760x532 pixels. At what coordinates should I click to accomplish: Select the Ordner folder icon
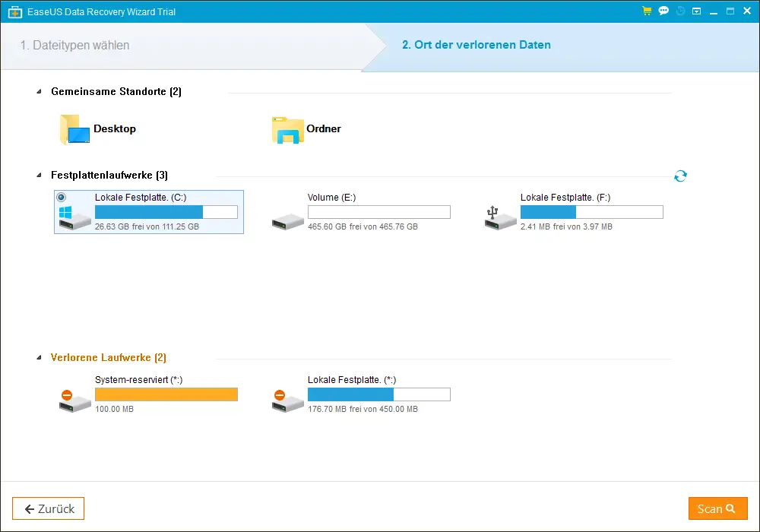[x=288, y=130]
